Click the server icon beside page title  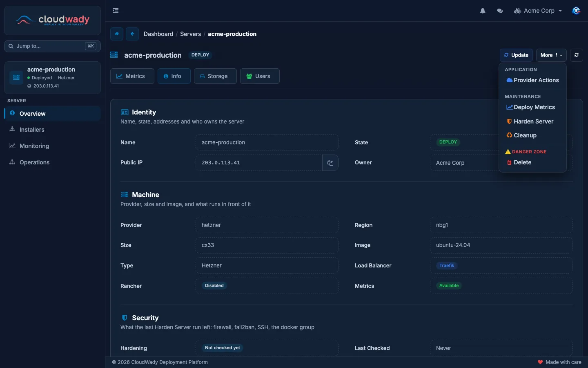(114, 55)
